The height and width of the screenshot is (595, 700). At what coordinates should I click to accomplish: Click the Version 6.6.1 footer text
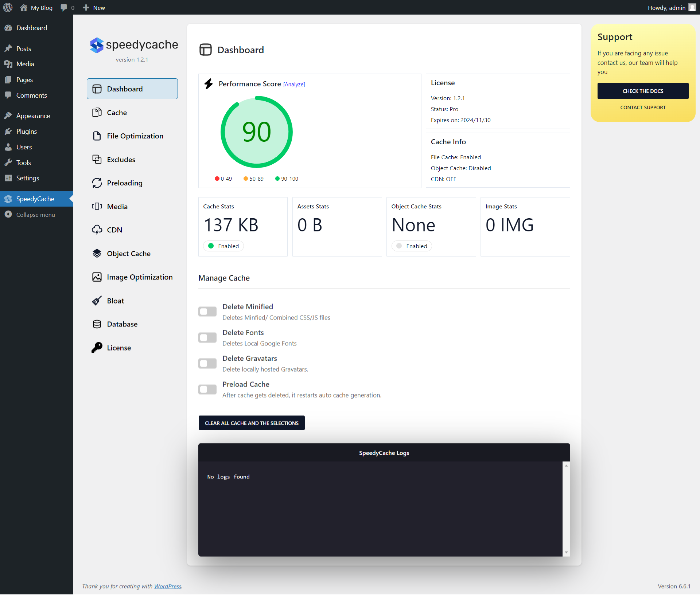pyautogui.click(x=674, y=586)
